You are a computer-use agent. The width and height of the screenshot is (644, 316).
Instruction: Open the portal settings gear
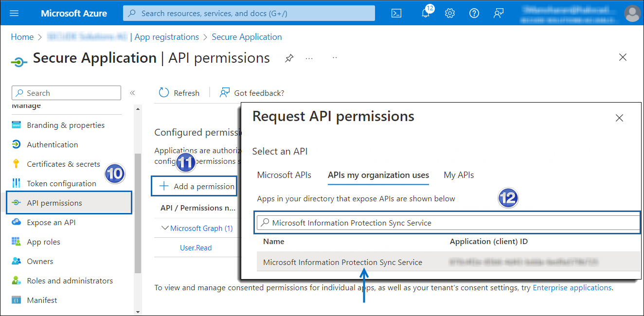pos(449,13)
